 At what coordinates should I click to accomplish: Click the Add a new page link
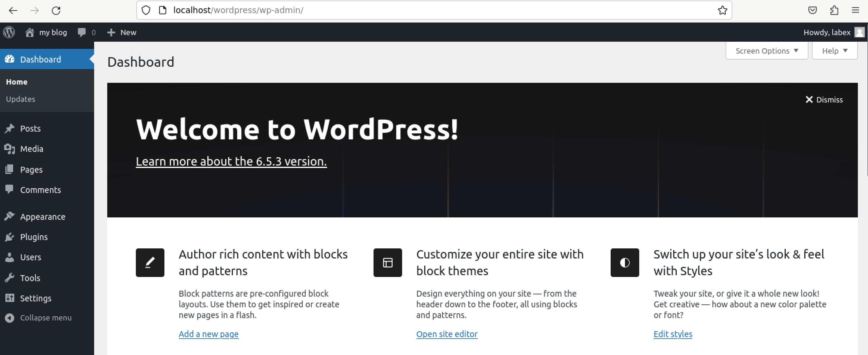(x=209, y=334)
